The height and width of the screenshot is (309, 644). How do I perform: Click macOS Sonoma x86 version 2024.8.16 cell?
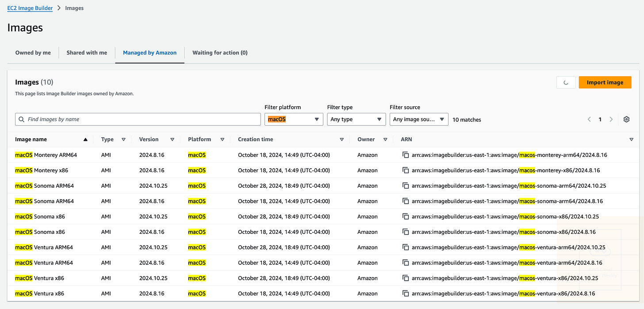pyautogui.click(x=152, y=232)
